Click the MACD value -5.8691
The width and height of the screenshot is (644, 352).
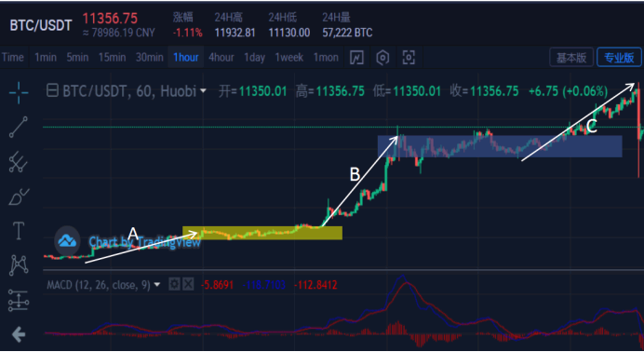tap(217, 285)
